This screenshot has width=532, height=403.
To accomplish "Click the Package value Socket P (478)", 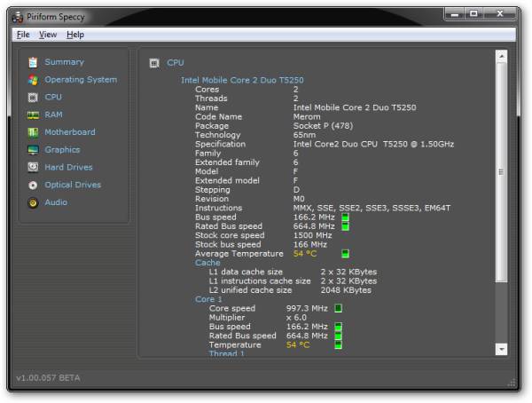I will (323, 126).
